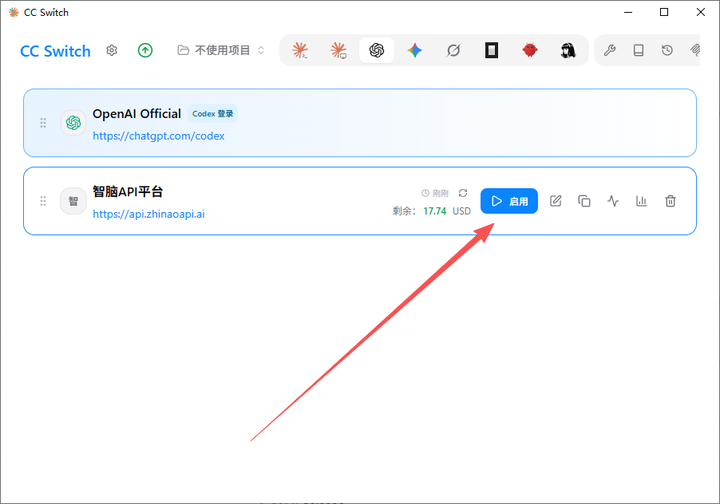Grab the 智脑API平台 drag handle

click(x=43, y=201)
